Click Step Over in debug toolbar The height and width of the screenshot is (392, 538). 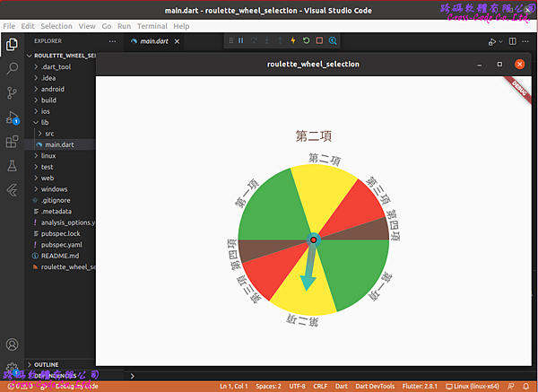[254, 41]
